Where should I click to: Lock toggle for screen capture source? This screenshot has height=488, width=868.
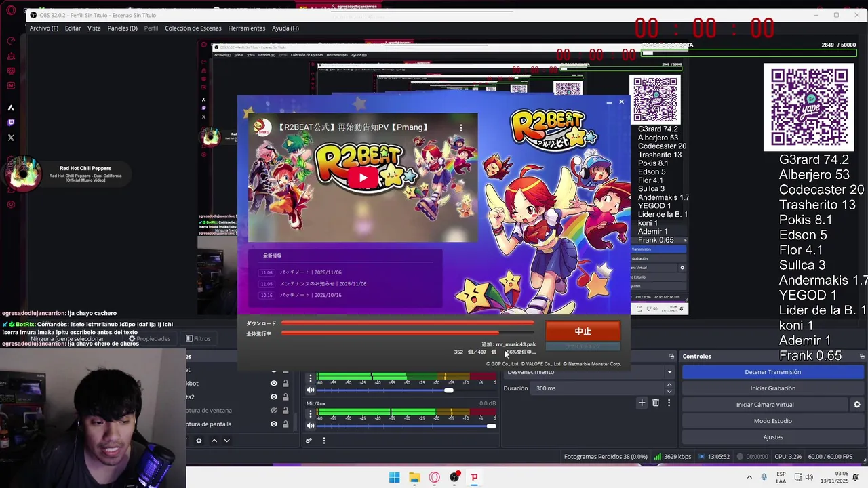click(285, 424)
